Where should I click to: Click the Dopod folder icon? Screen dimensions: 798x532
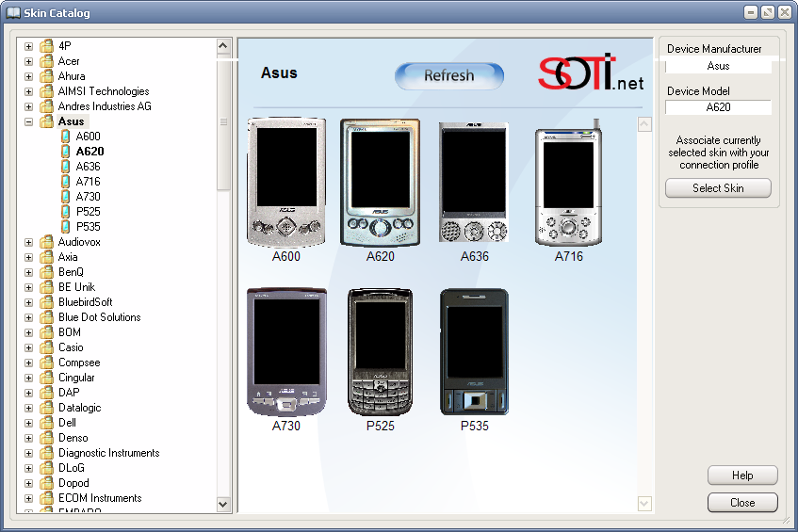pos(46,483)
